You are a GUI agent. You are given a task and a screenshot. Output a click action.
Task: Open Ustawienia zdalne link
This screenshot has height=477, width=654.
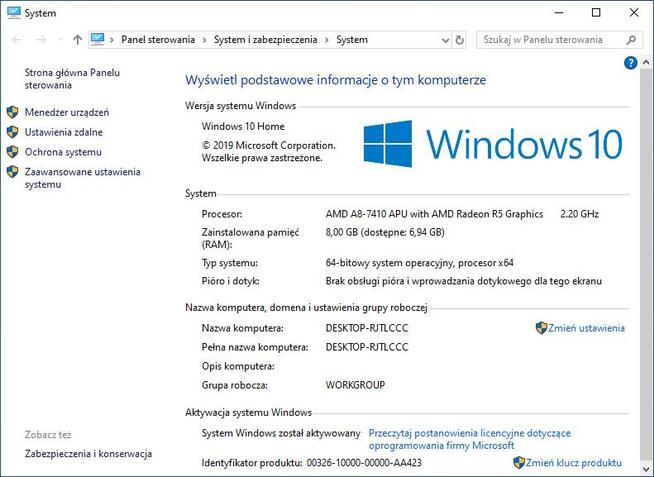(x=63, y=132)
